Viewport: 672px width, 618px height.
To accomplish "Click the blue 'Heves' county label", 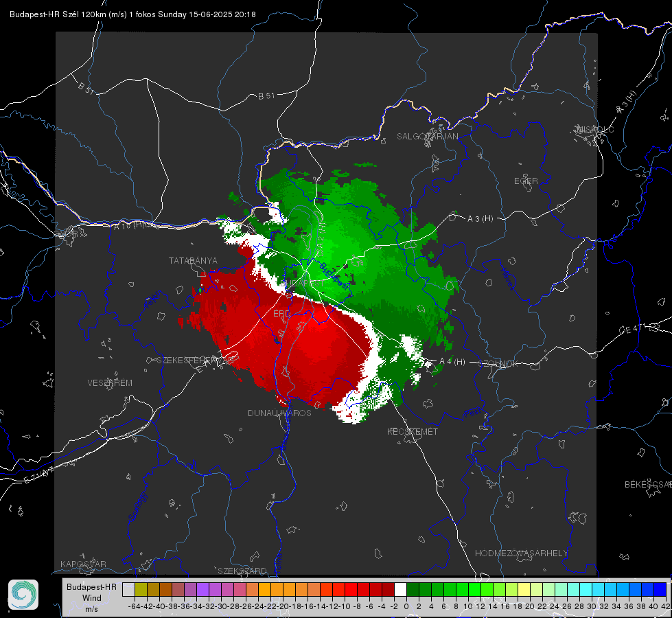I will point(507,279).
